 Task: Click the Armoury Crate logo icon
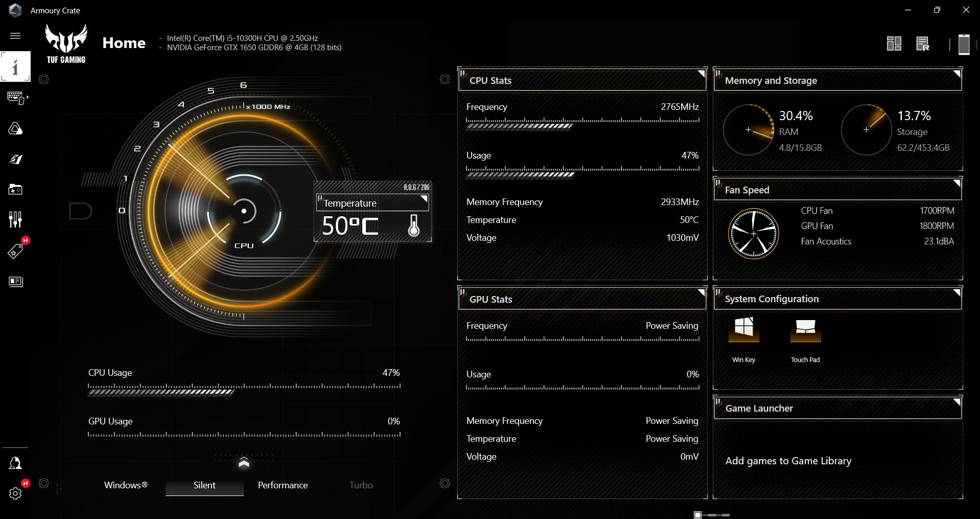click(x=15, y=10)
